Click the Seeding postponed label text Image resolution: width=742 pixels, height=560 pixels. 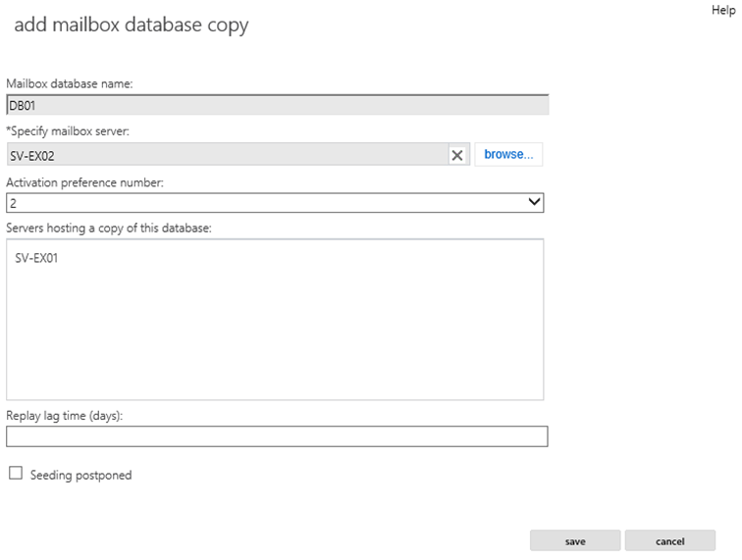[80, 475]
